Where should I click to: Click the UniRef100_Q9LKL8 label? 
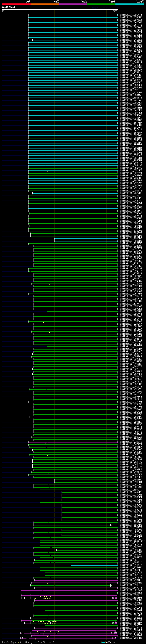(x=131, y=344)
